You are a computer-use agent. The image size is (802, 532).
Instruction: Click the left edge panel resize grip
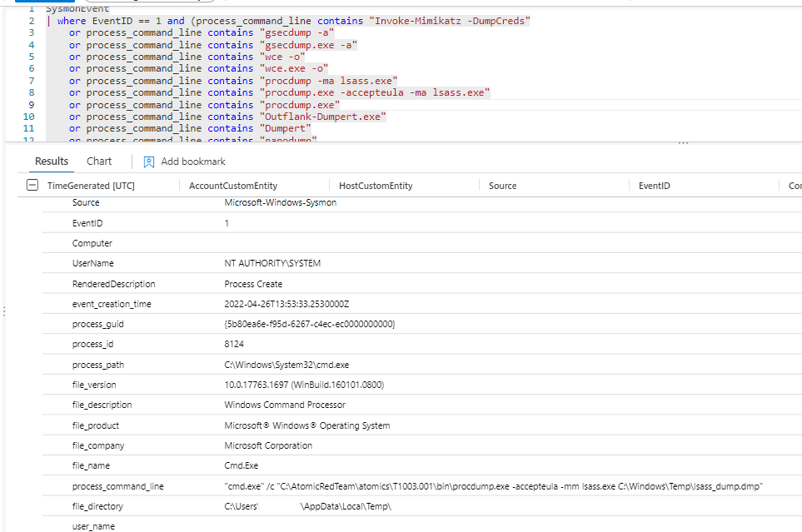[4, 311]
